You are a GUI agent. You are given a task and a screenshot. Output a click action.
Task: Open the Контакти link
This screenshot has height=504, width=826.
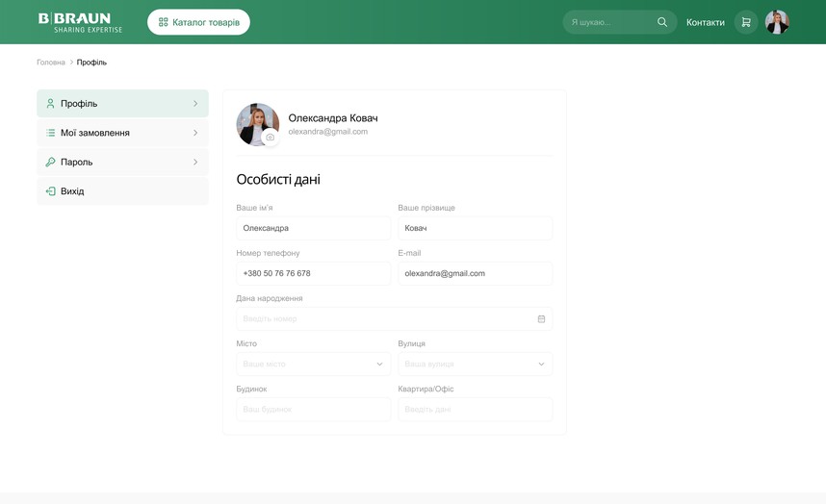pos(705,22)
